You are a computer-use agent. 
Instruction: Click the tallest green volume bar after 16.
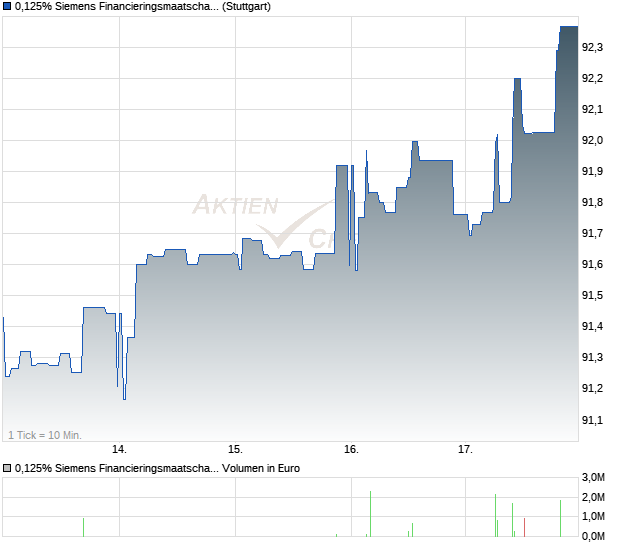370,514
